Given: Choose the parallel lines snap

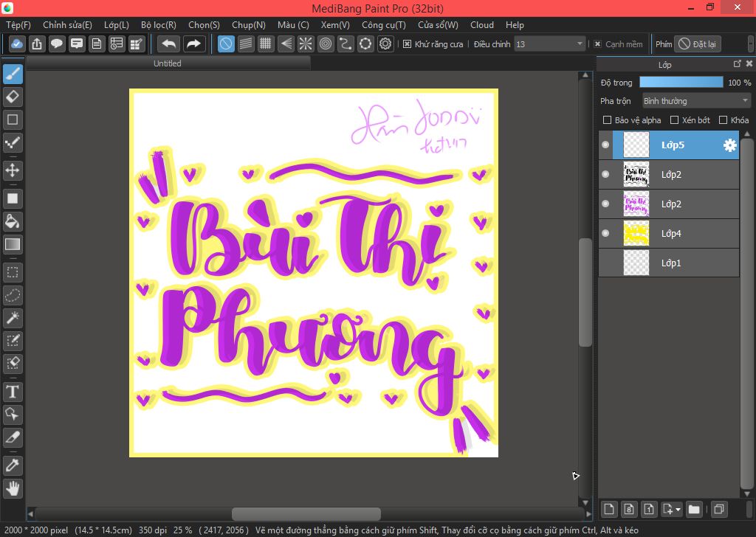Looking at the screenshot, I should (x=246, y=44).
